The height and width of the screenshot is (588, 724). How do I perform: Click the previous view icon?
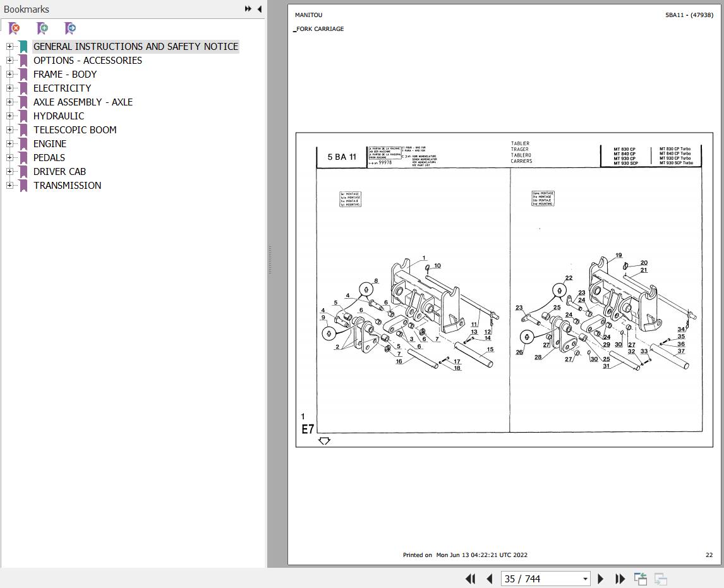641,579
